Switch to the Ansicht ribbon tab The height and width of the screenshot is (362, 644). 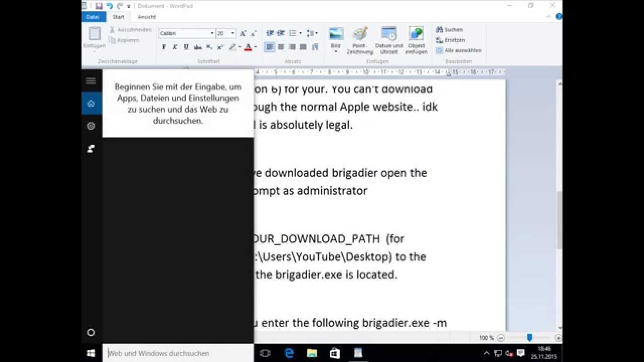pyautogui.click(x=147, y=17)
